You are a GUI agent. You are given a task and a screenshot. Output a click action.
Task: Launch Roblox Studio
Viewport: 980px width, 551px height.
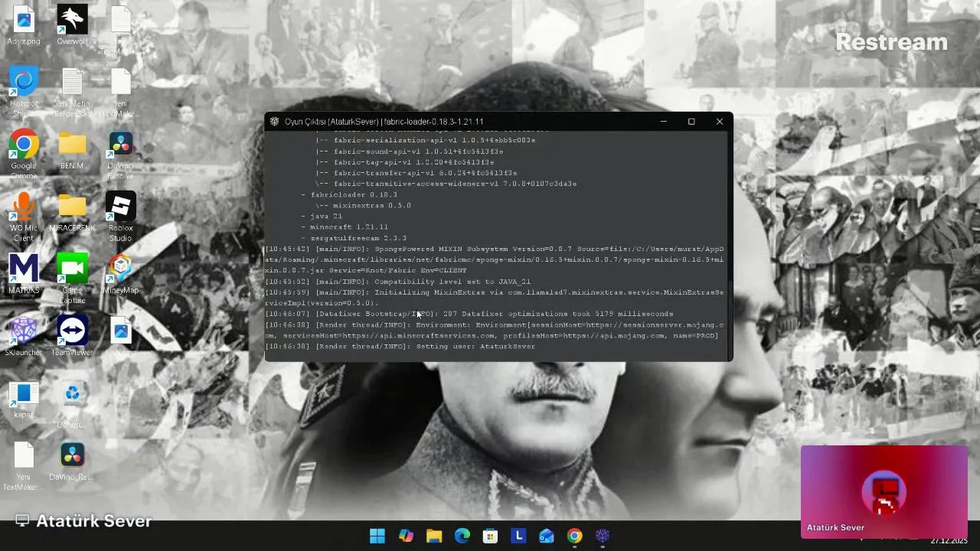click(120, 216)
